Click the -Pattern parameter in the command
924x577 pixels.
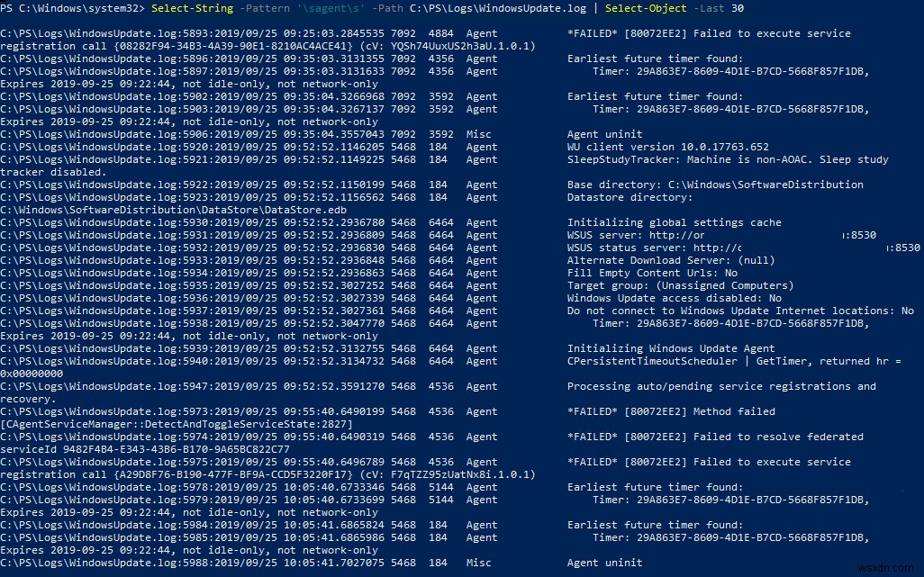click(265, 8)
